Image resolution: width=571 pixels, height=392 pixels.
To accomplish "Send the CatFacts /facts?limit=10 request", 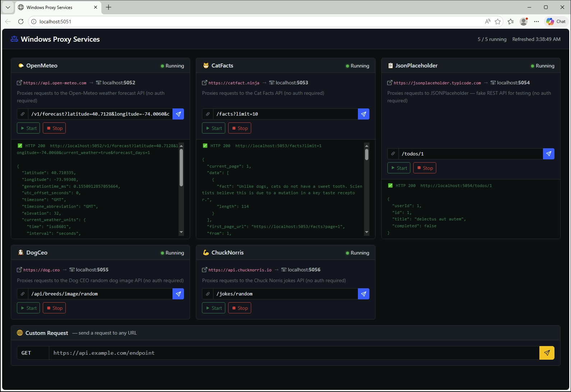I will 364,114.
